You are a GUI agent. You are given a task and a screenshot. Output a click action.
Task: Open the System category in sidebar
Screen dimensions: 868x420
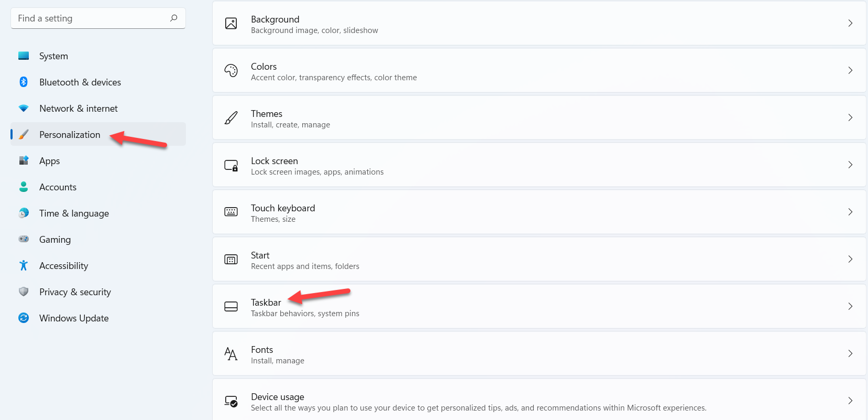pyautogui.click(x=53, y=56)
